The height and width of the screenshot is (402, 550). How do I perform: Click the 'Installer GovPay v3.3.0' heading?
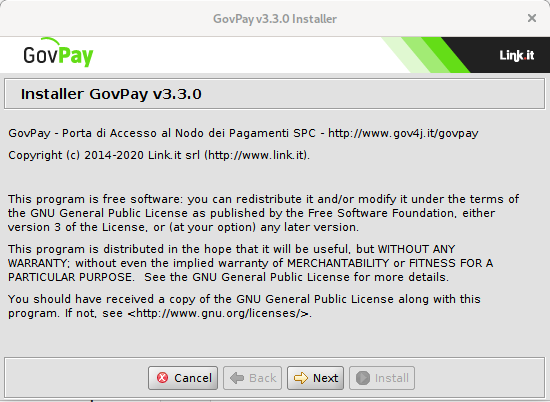[x=111, y=94]
